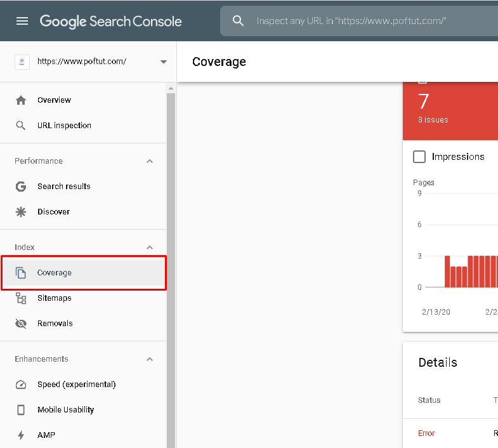Click the sidebar vertical scrollbar track
This screenshot has height=448, width=498.
coord(171,270)
